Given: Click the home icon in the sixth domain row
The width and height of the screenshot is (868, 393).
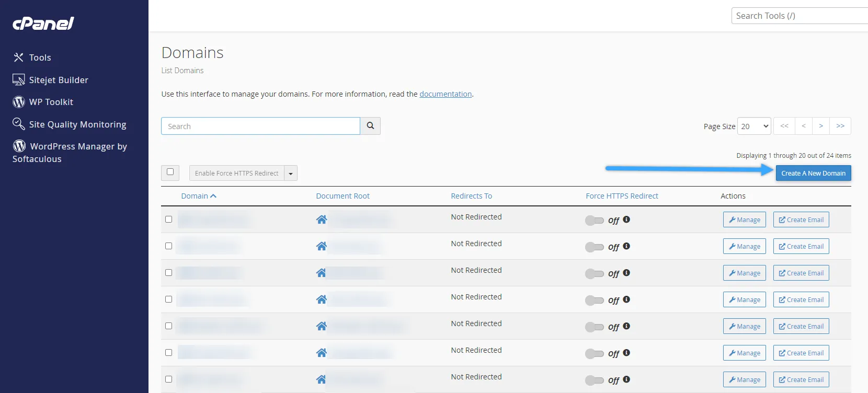Looking at the screenshot, I should (x=321, y=353).
